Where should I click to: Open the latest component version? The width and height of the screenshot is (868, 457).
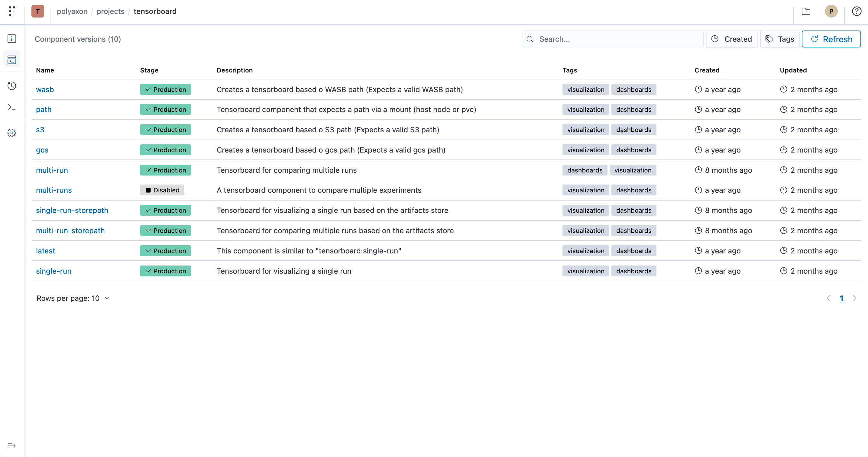(46, 251)
